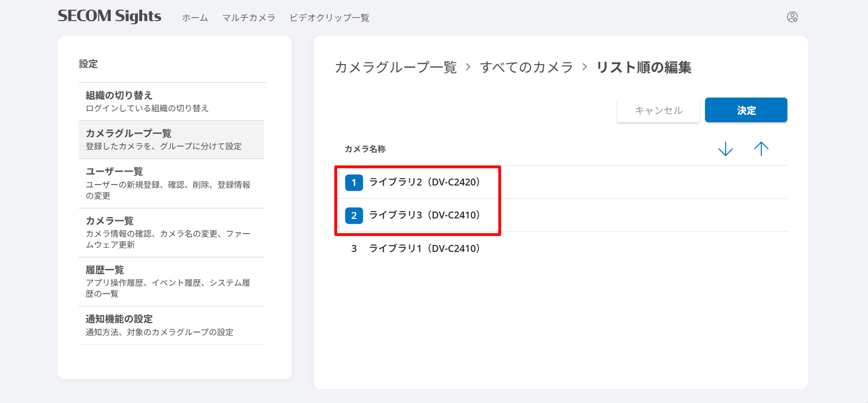Image resolution: width=868 pixels, height=403 pixels.
Task: Open 履歴一覧 settings item
Action: click(x=172, y=282)
